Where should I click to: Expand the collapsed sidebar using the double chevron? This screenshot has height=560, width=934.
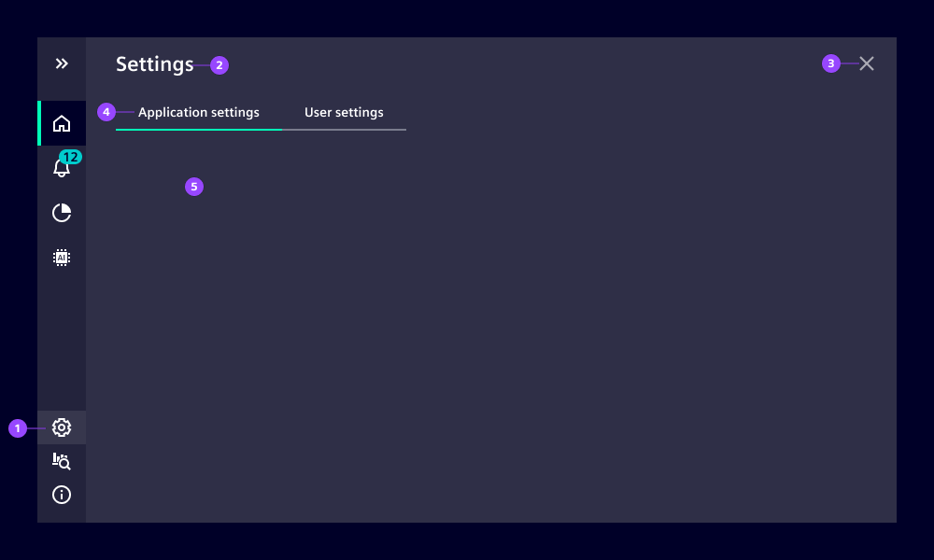pyautogui.click(x=62, y=63)
